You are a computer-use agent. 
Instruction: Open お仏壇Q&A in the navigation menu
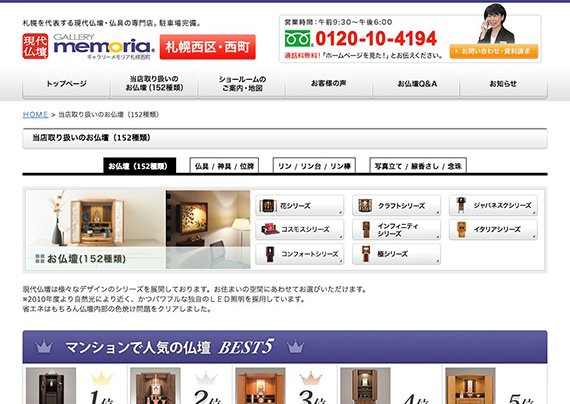pyautogui.click(x=416, y=84)
